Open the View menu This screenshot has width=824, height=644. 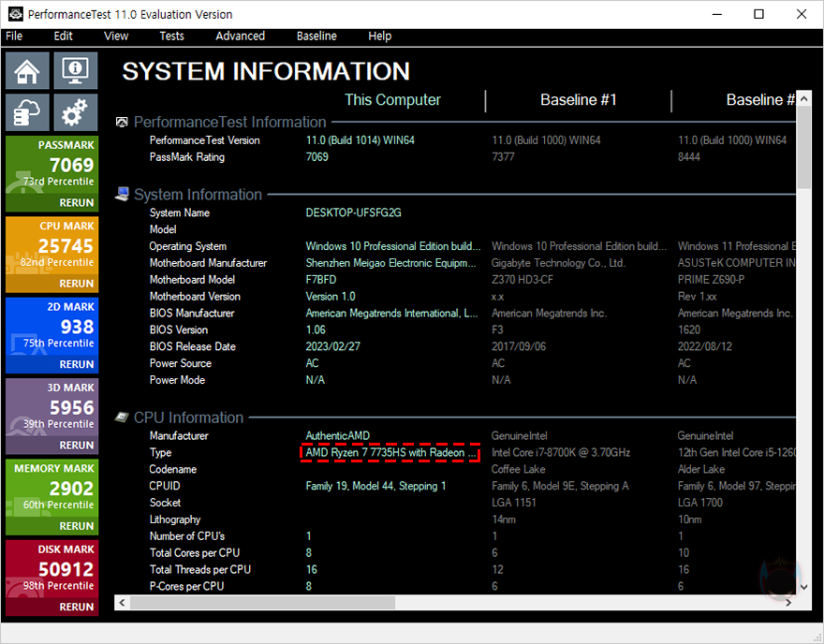[116, 36]
